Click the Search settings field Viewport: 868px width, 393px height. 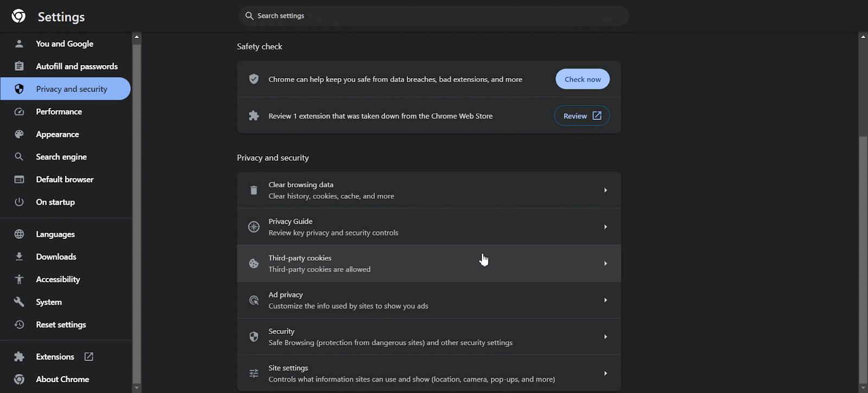[433, 16]
